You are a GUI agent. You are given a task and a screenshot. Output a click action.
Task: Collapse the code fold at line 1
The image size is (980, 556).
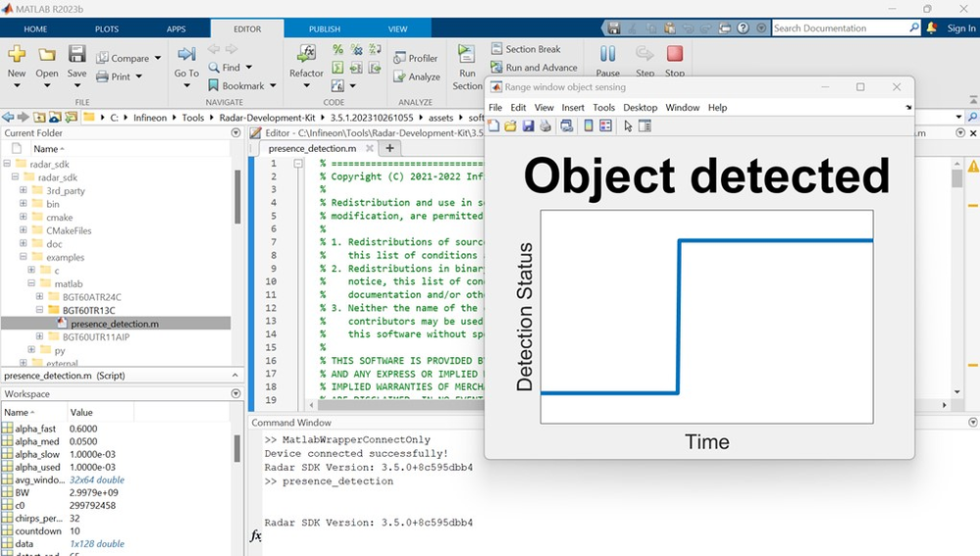pyautogui.click(x=298, y=163)
